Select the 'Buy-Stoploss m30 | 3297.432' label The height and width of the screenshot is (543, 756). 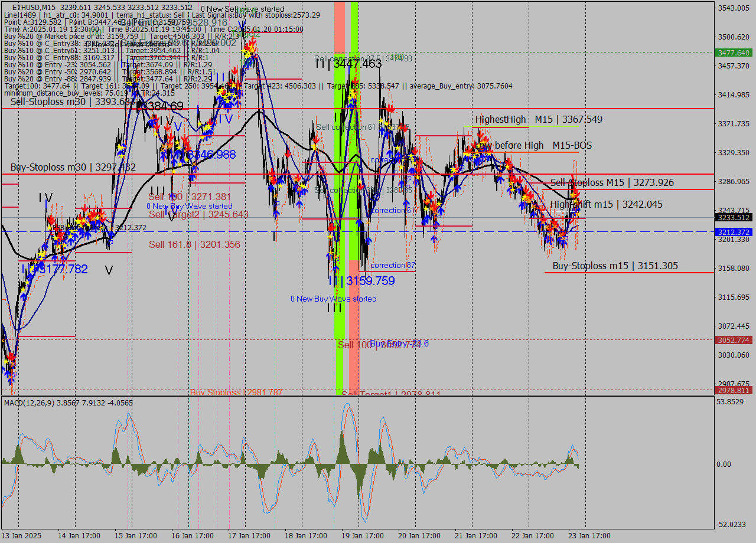73,167
